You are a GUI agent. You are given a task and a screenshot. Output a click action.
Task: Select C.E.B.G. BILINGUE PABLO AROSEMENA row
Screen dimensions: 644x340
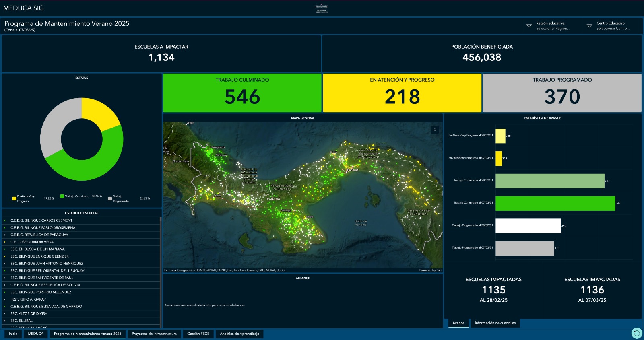pyautogui.click(x=81, y=228)
